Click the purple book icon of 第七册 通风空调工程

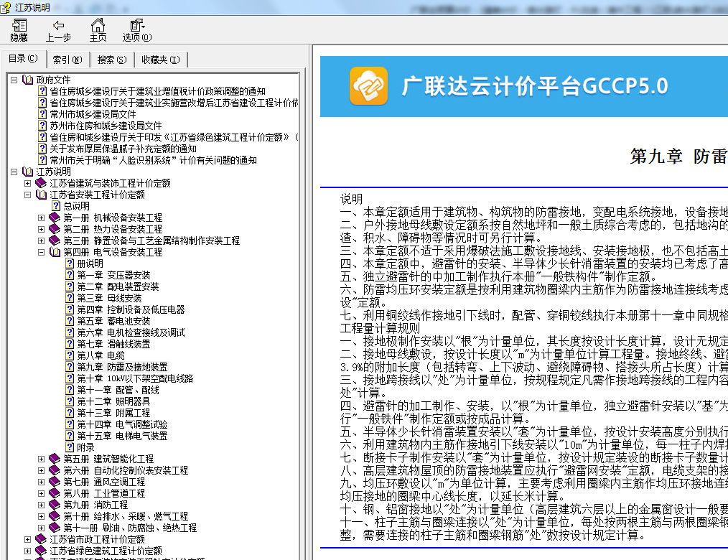55,482
